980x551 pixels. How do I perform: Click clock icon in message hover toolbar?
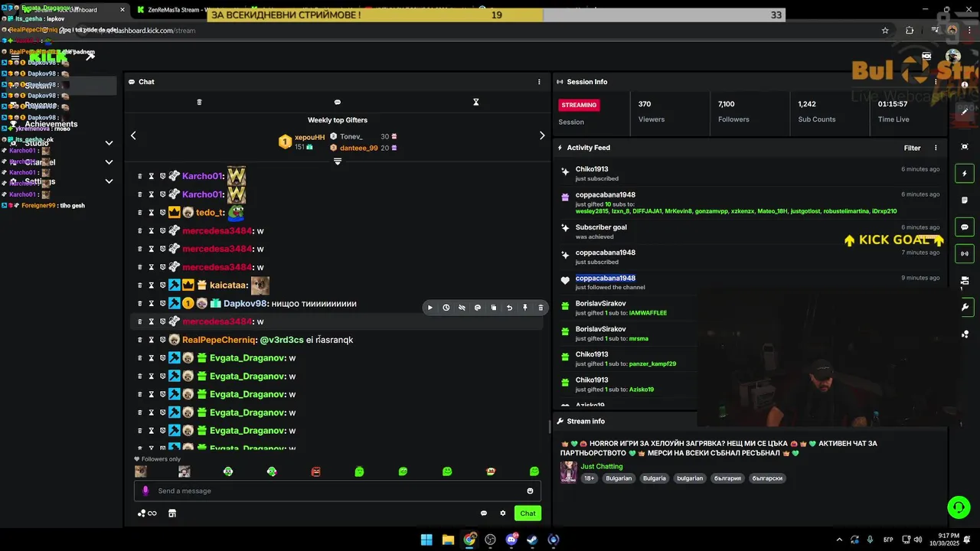tap(446, 308)
